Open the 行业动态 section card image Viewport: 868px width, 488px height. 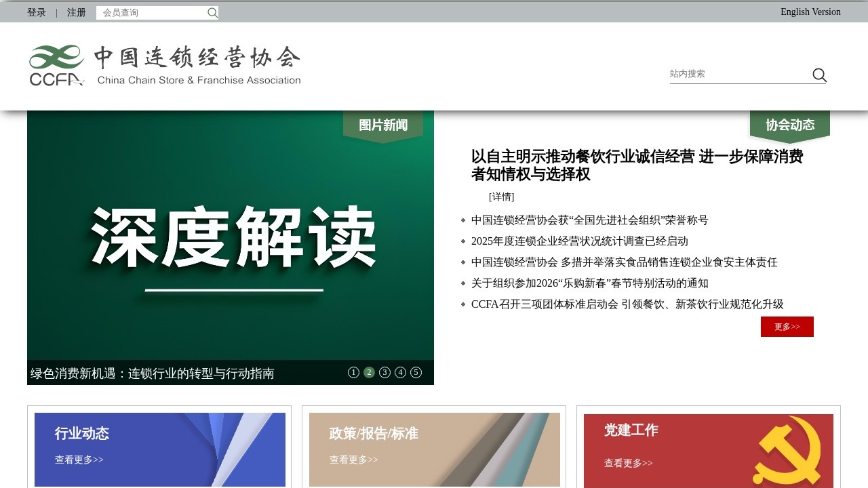161,449
